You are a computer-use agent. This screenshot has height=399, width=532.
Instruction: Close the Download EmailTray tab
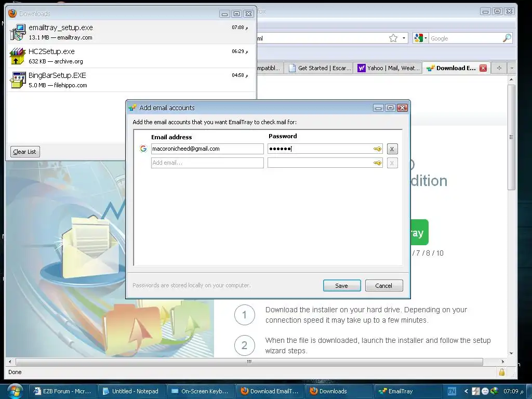tap(483, 68)
